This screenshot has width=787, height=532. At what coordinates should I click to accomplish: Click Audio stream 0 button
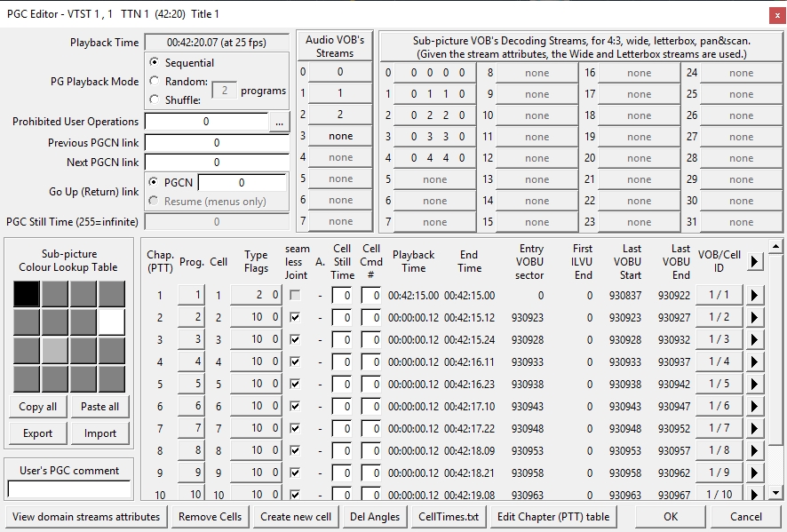[340, 72]
